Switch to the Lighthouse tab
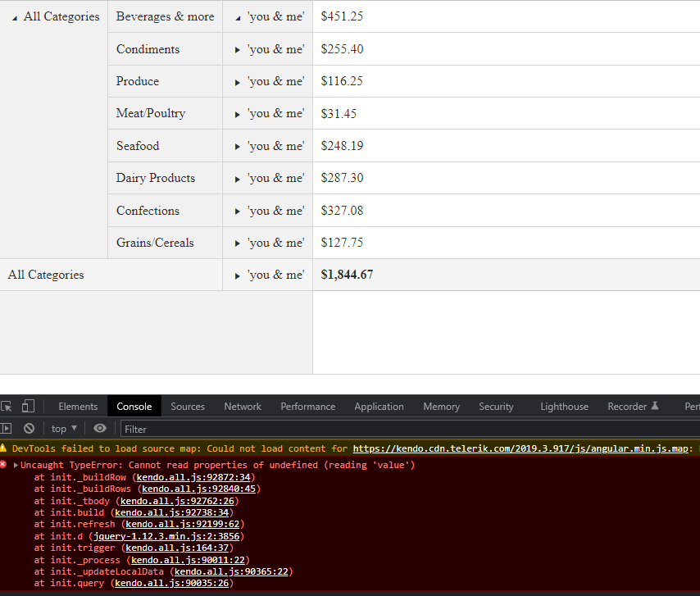 coord(564,407)
